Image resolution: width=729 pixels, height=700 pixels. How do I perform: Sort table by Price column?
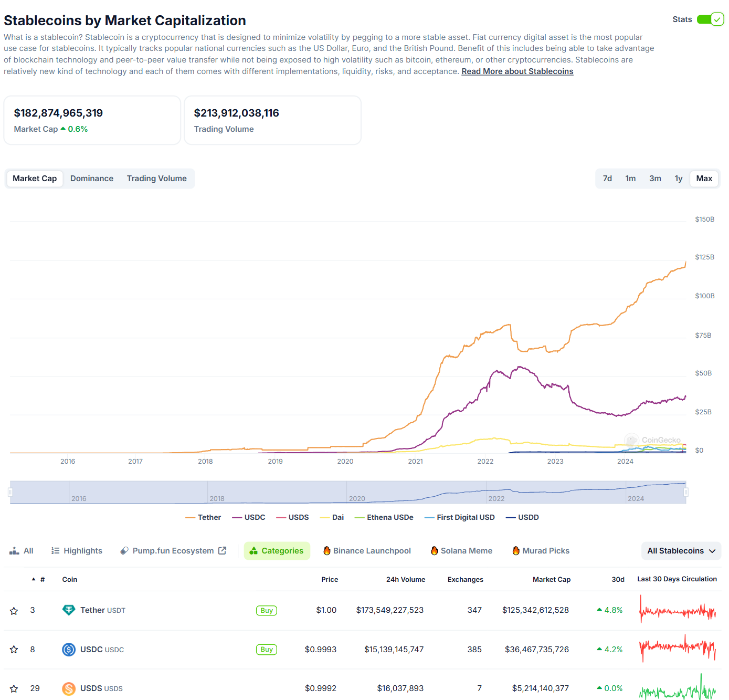tap(330, 579)
